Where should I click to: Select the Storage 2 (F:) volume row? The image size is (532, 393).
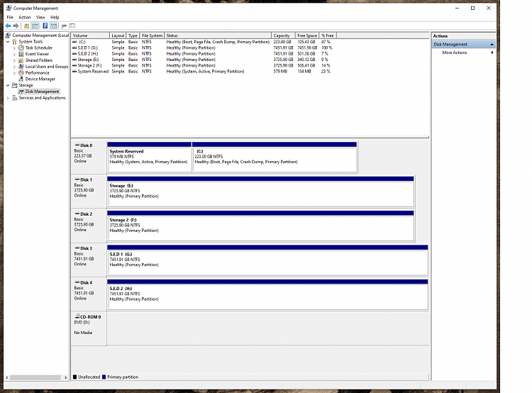(204, 65)
